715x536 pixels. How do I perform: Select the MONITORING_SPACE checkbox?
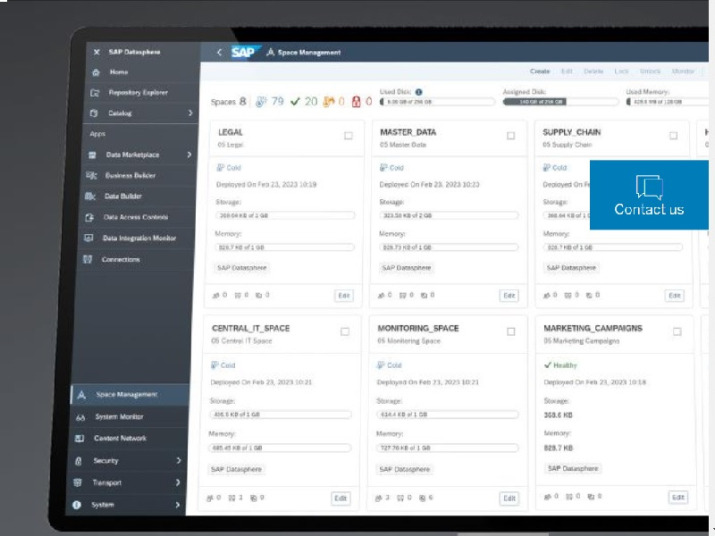click(x=511, y=332)
